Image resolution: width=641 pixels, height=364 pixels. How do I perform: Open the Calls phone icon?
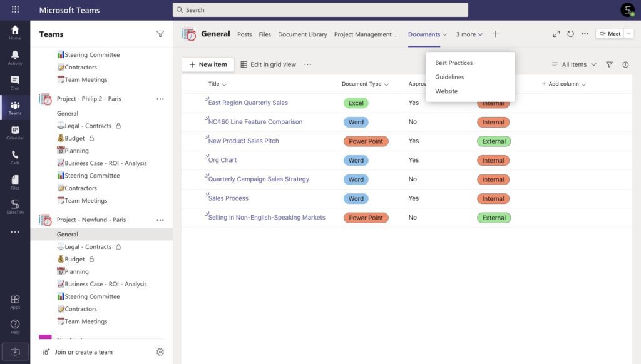[15, 157]
